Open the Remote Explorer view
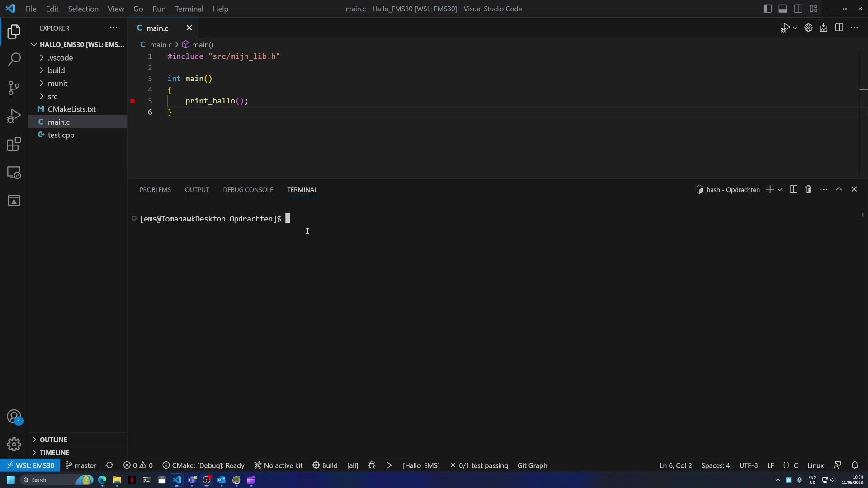This screenshot has width=868, height=488. point(14,173)
